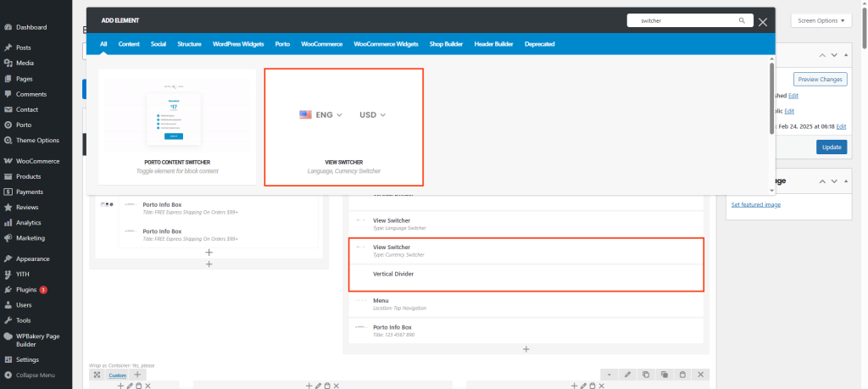This screenshot has height=389, width=868.
Task: Click the Set featured image link
Action: click(755, 204)
